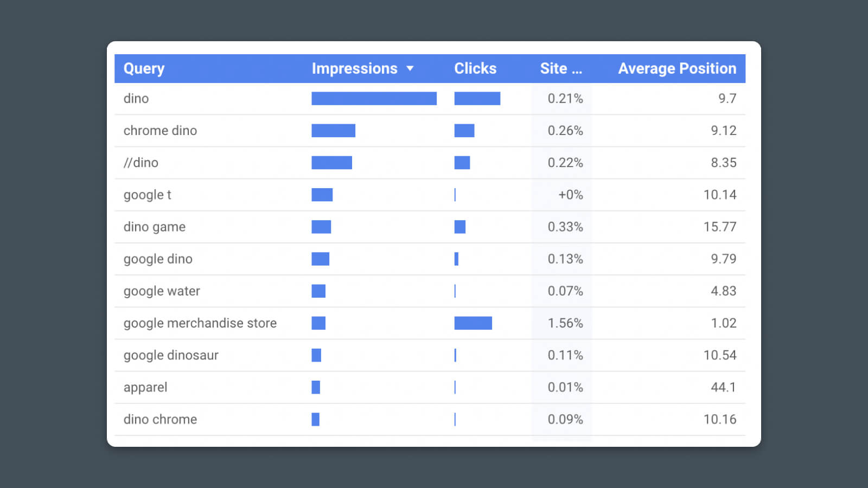The height and width of the screenshot is (488, 868).
Task: Select google merchandise store query text
Action: tap(200, 323)
